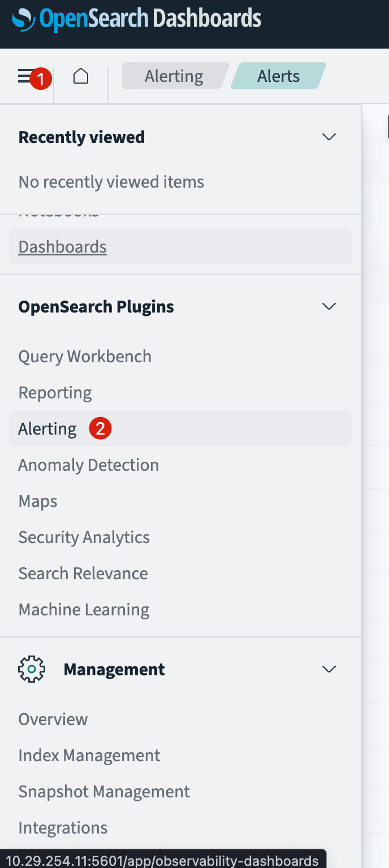Collapse the Recently viewed section
The height and width of the screenshot is (868, 389).
[329, 137]
